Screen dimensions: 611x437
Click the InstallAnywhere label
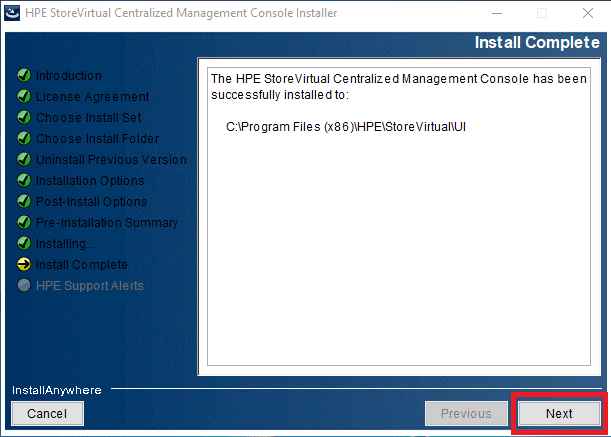click(x=57, y=390)
